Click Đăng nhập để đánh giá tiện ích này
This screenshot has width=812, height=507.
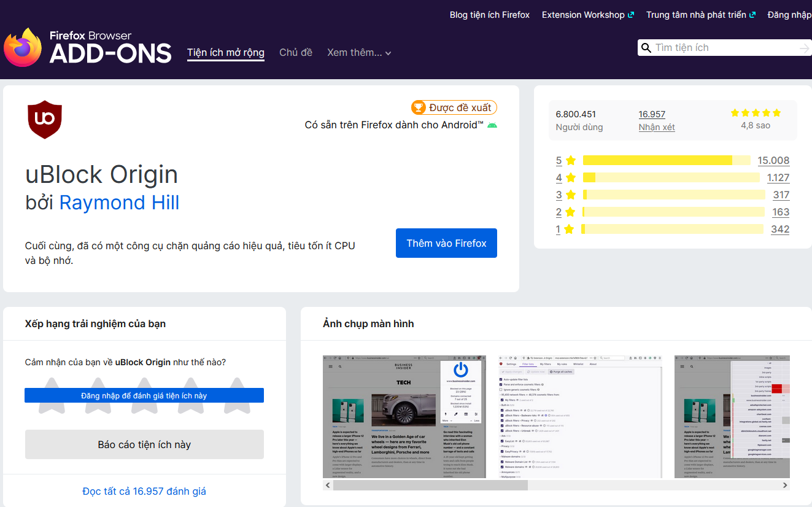click(144, 395)
